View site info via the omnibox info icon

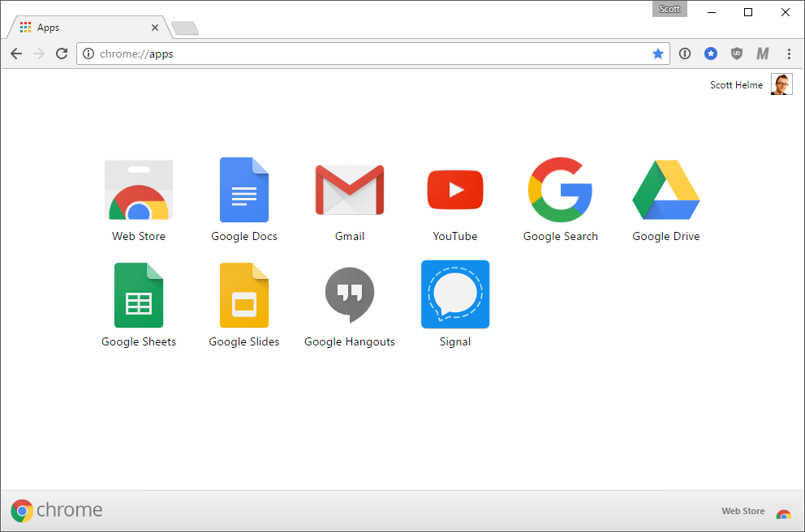[87, 54]
